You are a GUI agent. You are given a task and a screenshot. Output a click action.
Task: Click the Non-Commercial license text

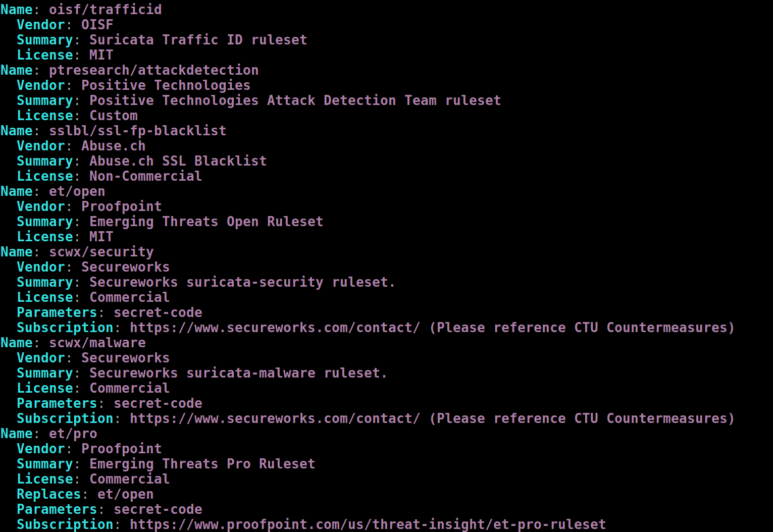pyautogui.click(x=145, y=176)
